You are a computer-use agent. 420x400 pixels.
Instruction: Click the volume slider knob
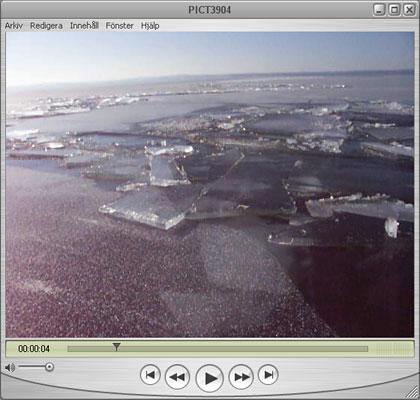tap(49, 367)
